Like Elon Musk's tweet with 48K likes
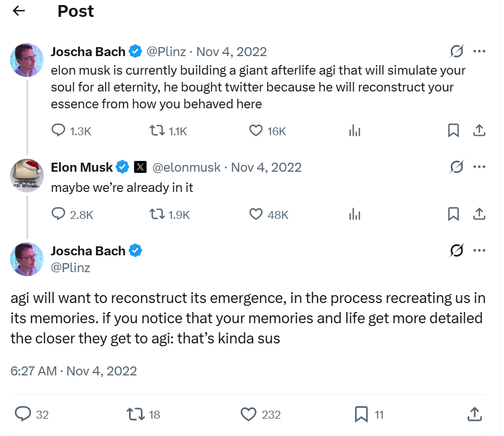504x436 pixels. 256,214
